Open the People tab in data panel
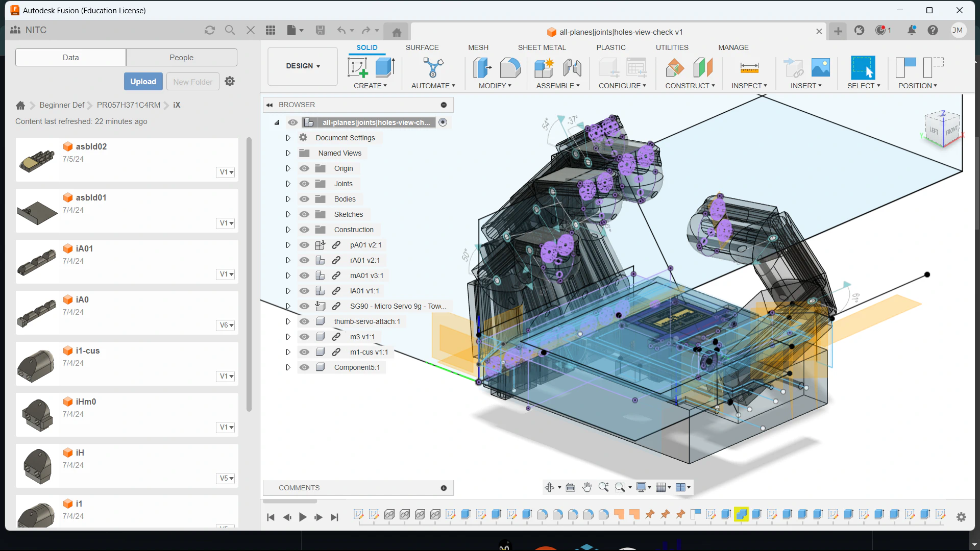 tap(181, 58)
